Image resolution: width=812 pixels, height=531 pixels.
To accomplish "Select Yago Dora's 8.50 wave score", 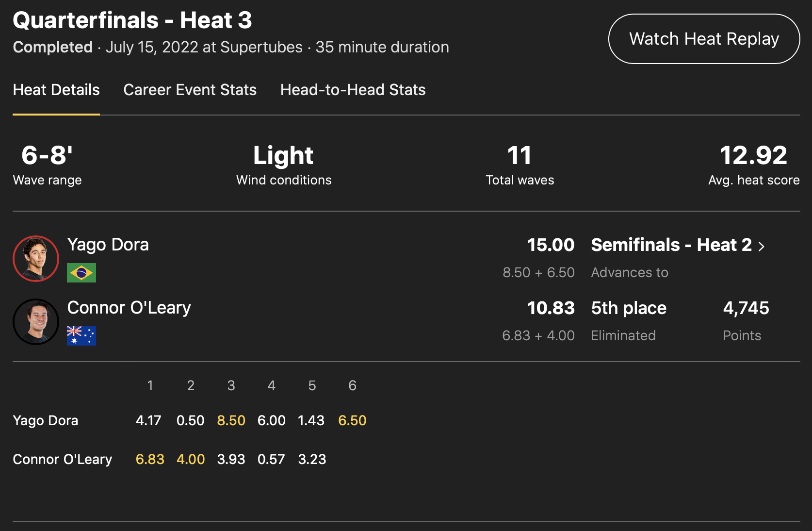I will point(231,420).
